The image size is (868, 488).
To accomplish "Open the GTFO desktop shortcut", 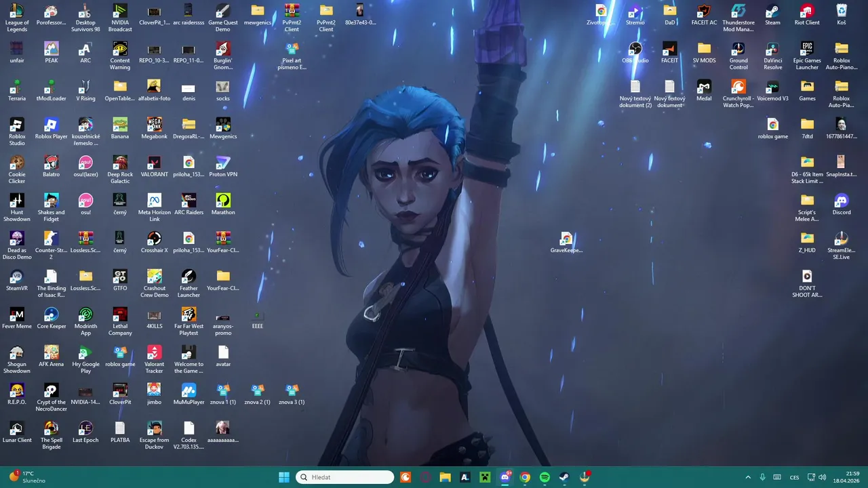I will 120,280.
